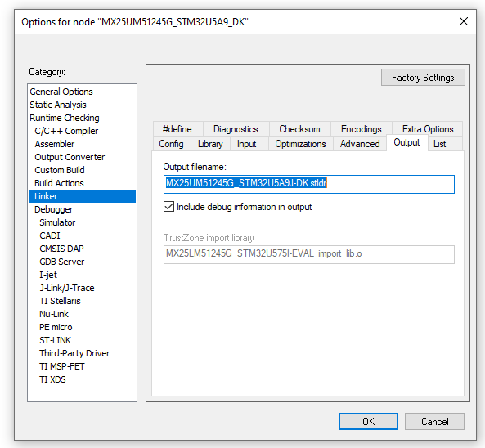
Task: Select the Nu-Link entry
Action: click(x=54, y=314)
